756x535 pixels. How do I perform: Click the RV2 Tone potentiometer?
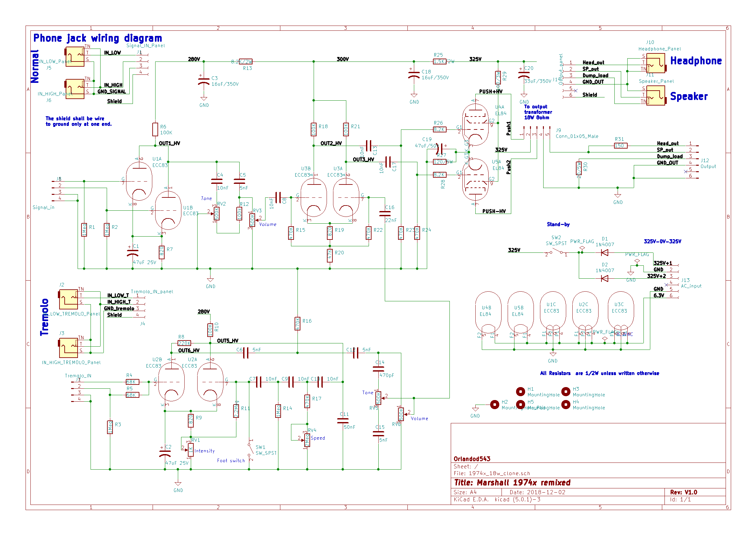[x=216, y=214]
